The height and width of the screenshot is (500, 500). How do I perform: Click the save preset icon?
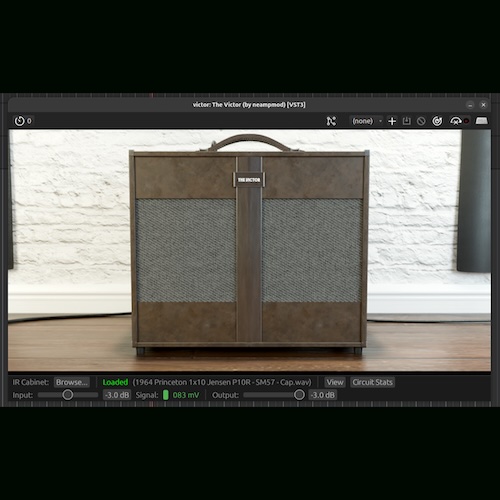(407, 121)
